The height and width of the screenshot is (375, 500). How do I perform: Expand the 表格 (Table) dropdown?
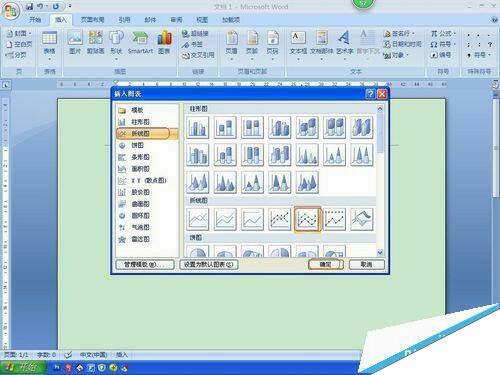49,59
